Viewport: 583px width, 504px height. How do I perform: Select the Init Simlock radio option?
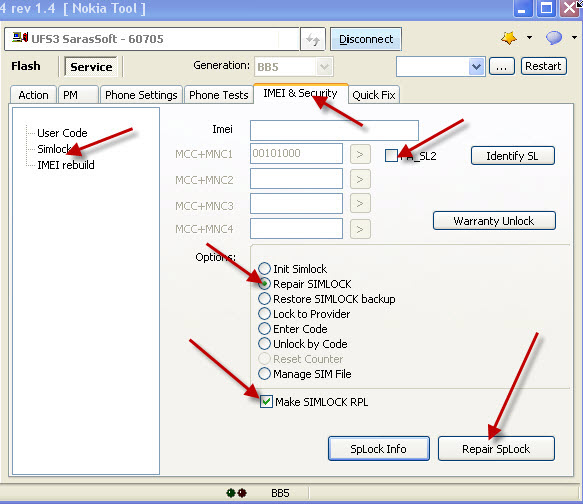264,268
